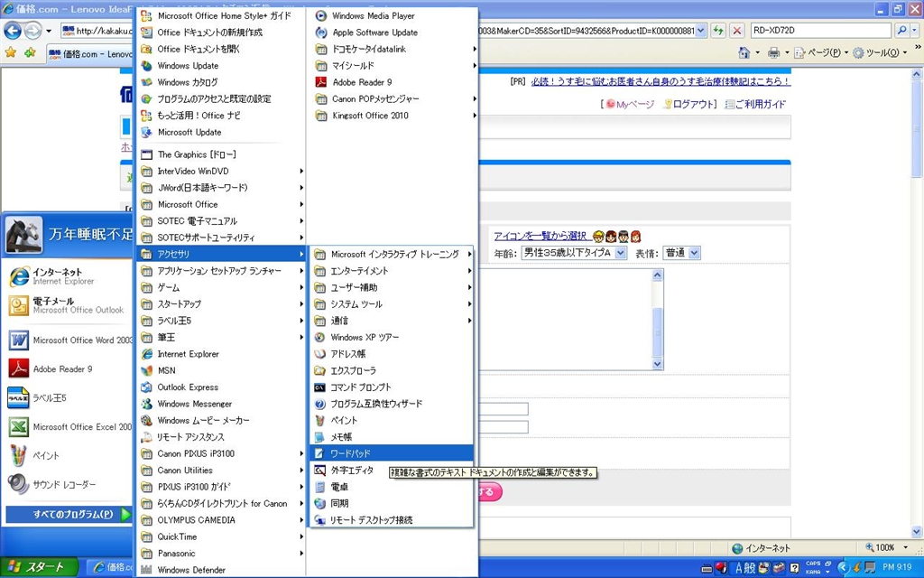The image size is (924, 578).
Task: Click the Windows Defender icon
Action: [x=146, y=570]
